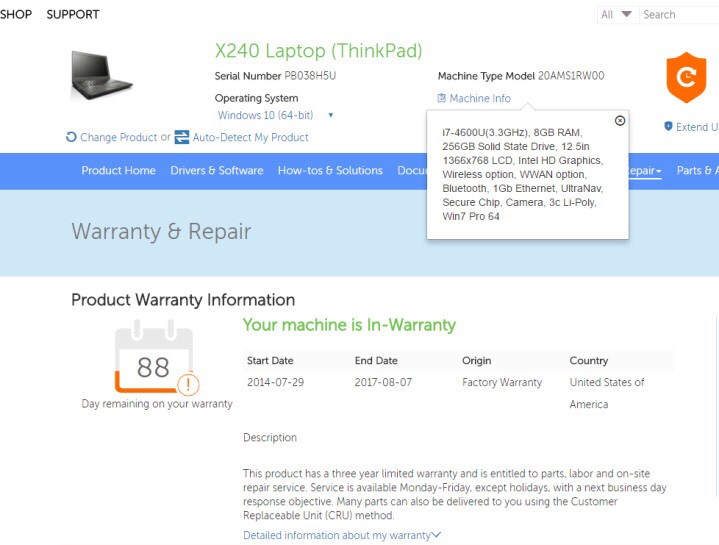The image size is (719, 545).
Task: Close the Machine Info popup
Action: pyautogui.click(x=620, y=121)
